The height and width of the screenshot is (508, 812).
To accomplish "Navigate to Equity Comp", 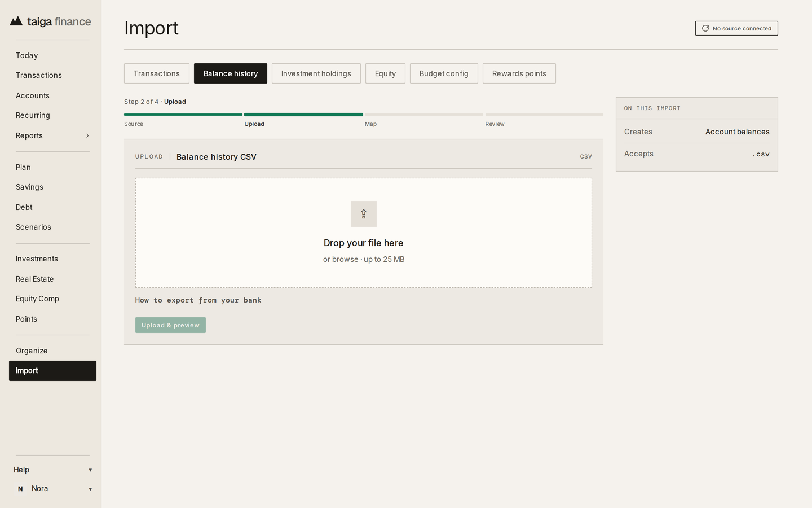I will (x=52, y=299).
